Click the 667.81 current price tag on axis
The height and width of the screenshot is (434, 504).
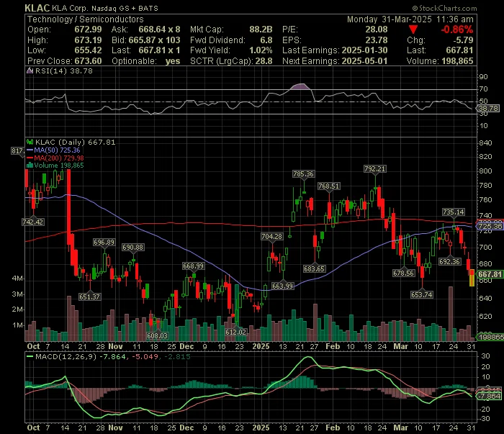pyautogui.click(x=490, y=274)
